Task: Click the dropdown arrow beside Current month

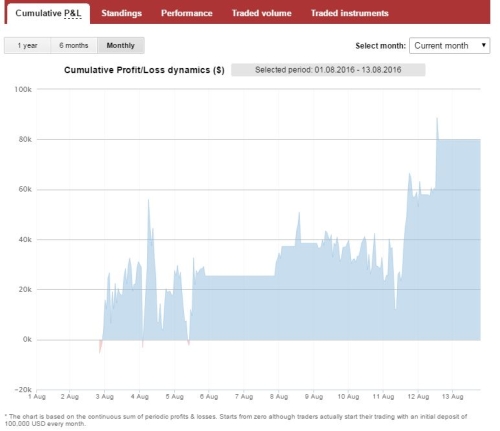Action: coord(484,45)
